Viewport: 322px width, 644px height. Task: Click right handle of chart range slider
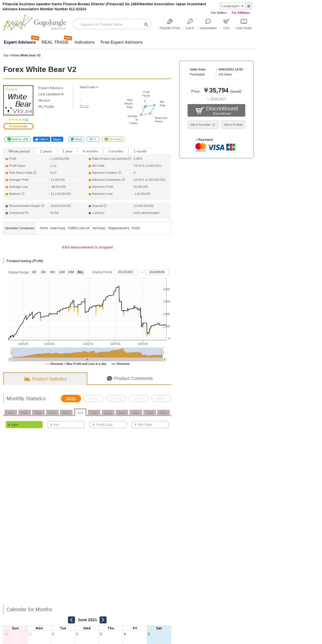[x=163, y=353]
